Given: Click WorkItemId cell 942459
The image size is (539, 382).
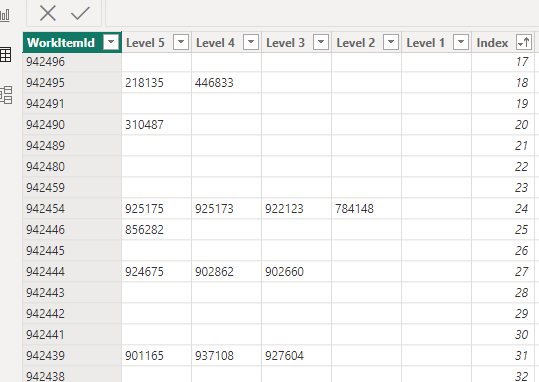Looking at the screenshot, I should [x=72, y=188].
